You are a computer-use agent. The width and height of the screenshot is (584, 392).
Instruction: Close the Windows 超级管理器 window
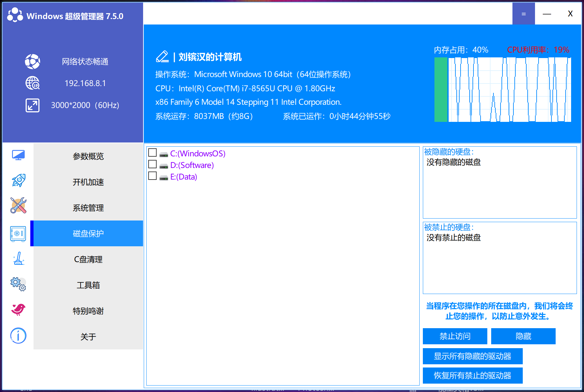(x=570, y=14)
